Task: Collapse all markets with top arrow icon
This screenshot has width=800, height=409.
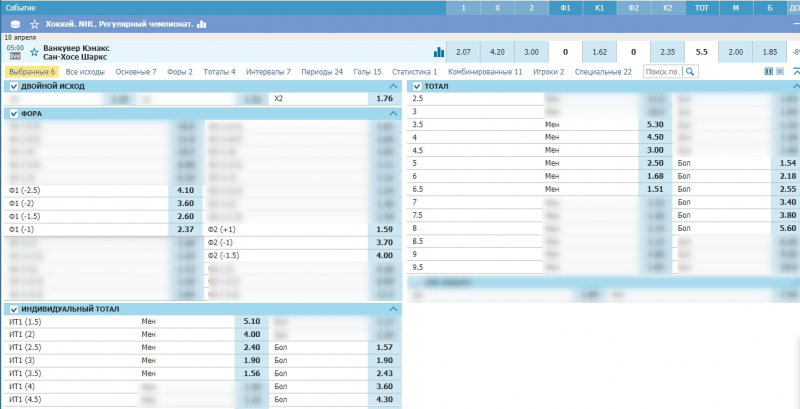Action: pyautogui.click(x=795, y=72)
